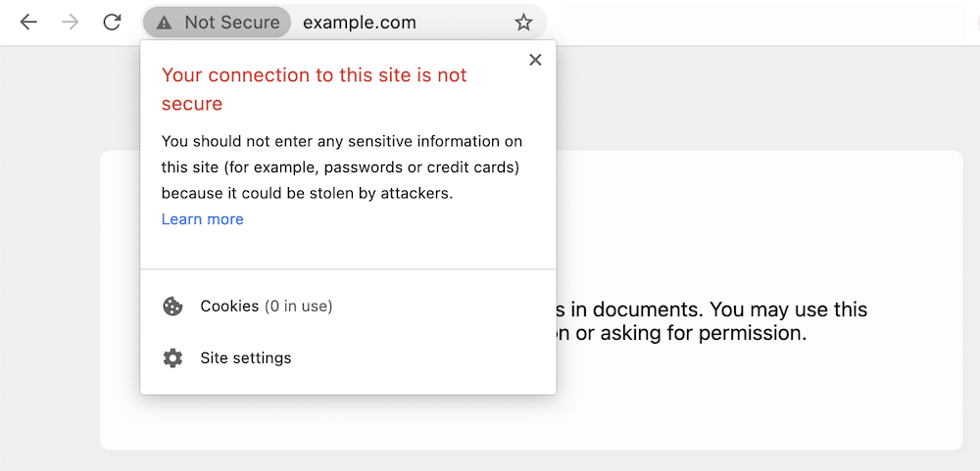The image size is (980, 471).
Task: Click the gray page background right of popup
Action: (x=764, y=98)
